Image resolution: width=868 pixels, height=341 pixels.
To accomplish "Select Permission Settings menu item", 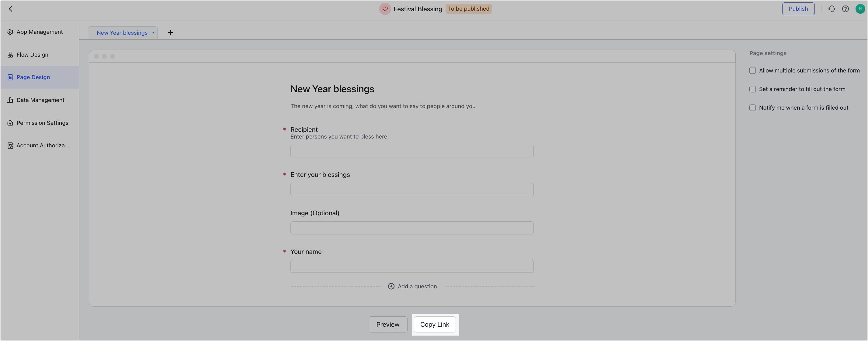I will click(x=42, y=123).
